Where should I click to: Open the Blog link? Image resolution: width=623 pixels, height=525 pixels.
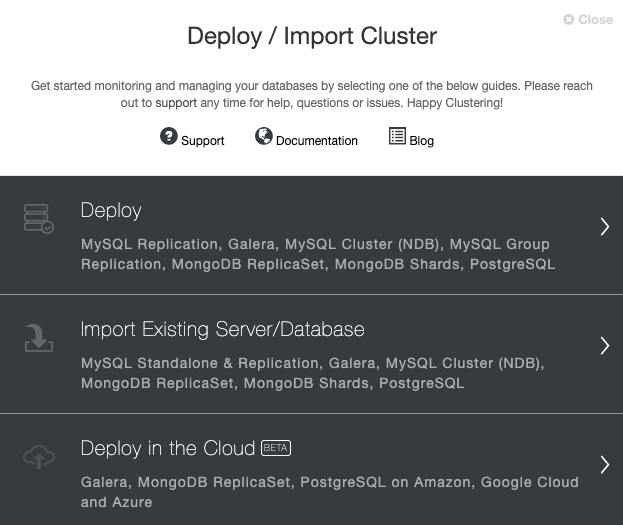point(422,141)
